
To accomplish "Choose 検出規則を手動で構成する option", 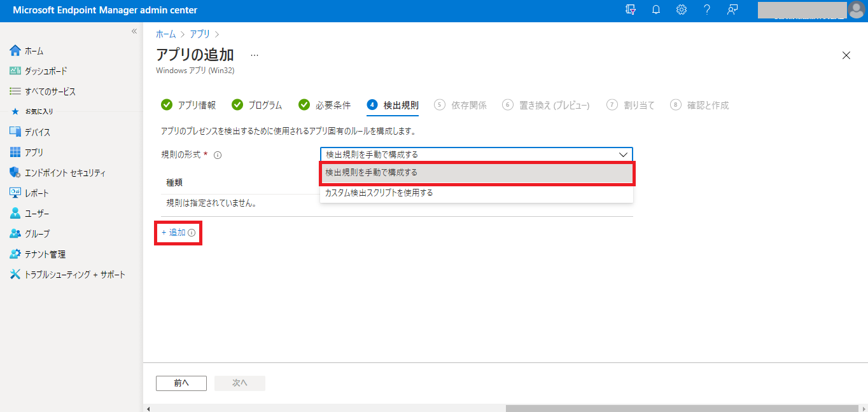I will (x=477, y=173).
